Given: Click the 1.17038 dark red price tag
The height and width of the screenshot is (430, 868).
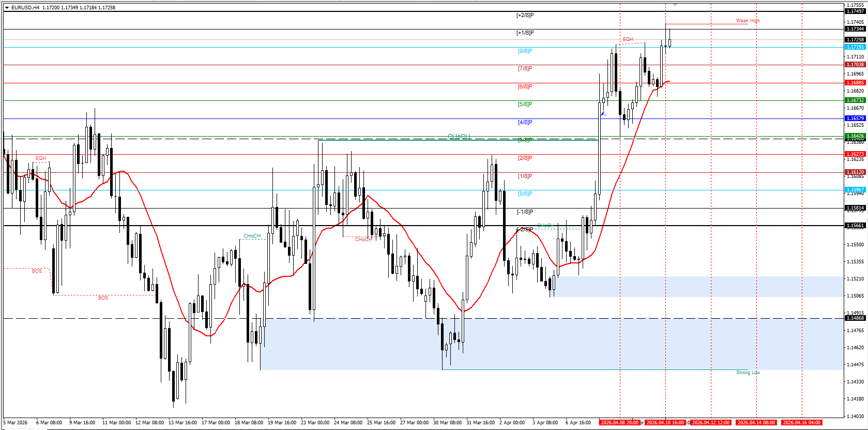Looking at the screenshot, I should coord(855,65).
